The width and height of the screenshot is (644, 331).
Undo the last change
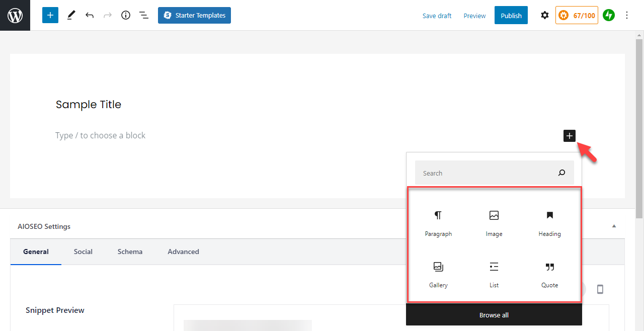(x=90, y=15)
